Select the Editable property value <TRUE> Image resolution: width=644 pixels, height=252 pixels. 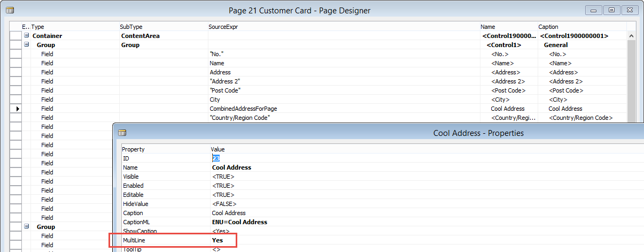point(223,195)
